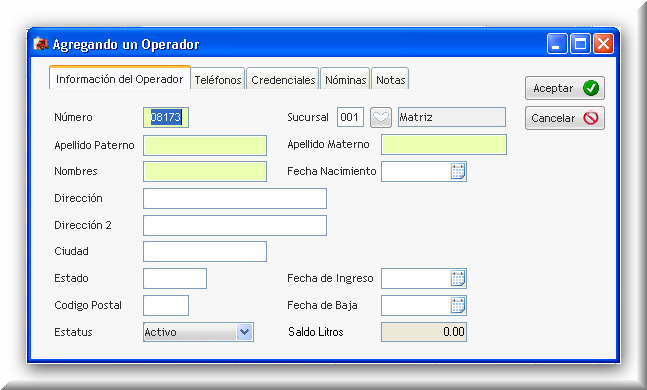Focus the Apellido Materno input field

444,145
